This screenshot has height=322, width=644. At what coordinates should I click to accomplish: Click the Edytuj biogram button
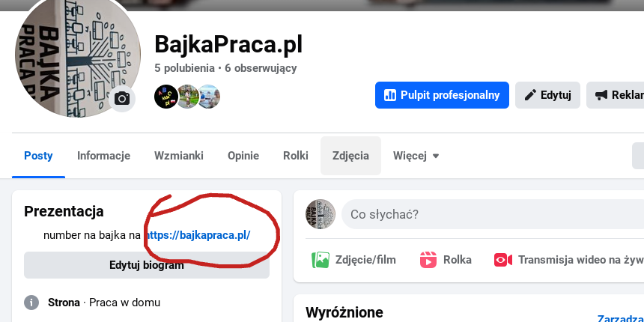[147, 265]
